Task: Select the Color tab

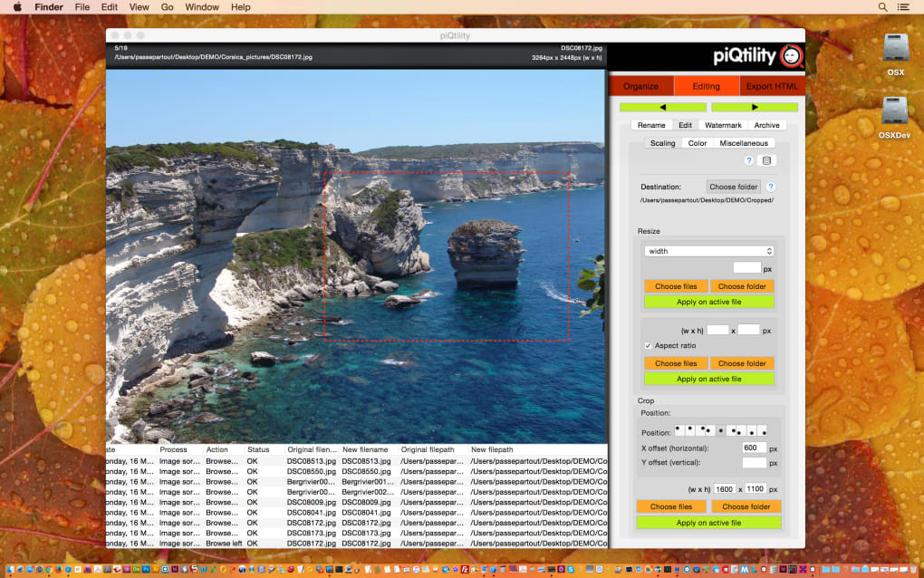Action: coord(698,143)
